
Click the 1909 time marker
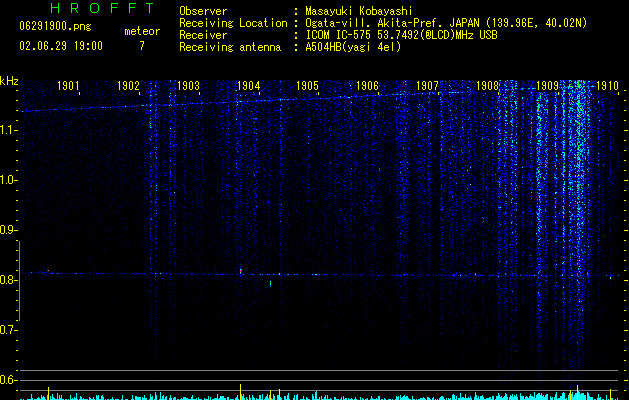pos(548,86)
